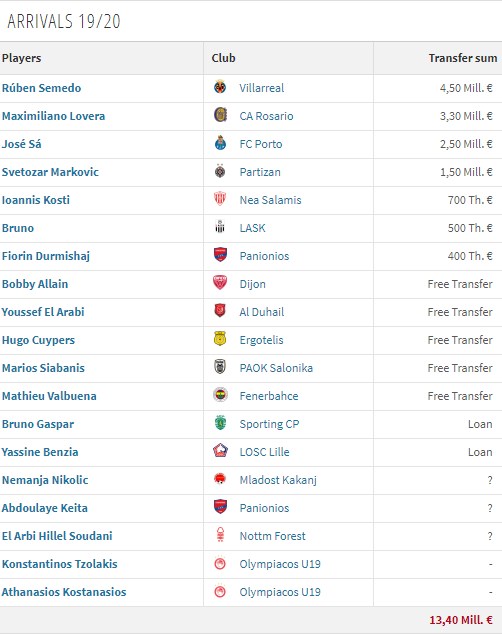
Task: Open the Mladost Kakanj club link
Action: [x=278, y=480]
